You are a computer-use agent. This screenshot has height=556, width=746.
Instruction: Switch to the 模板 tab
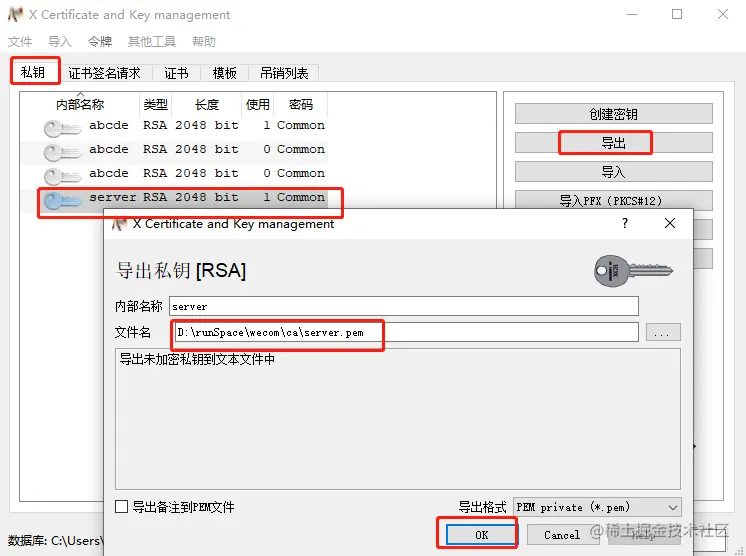tap(225, 73)
